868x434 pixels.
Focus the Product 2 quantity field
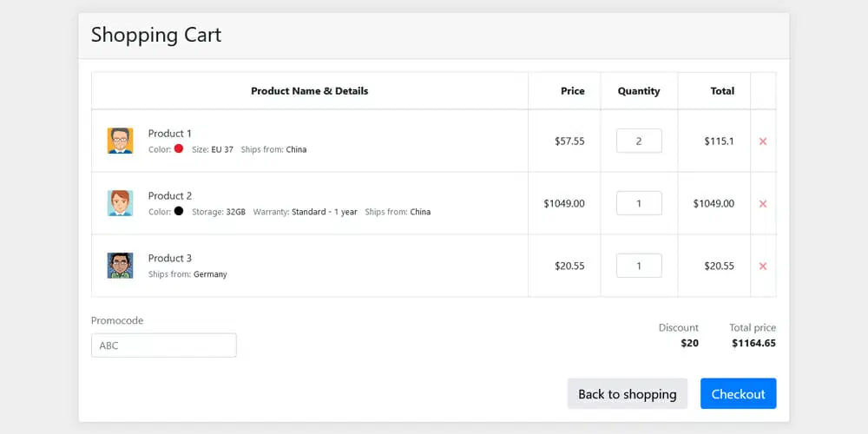click(639, 203)
